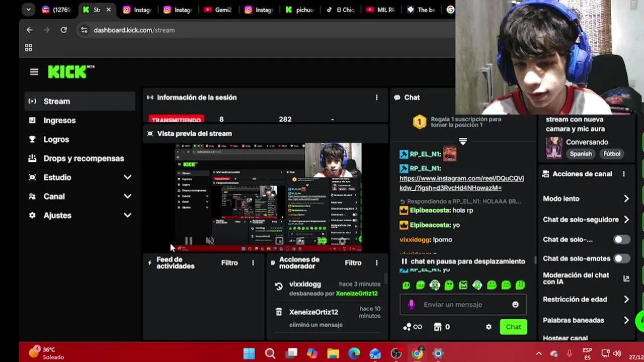Image resolution: width=644 pixels, height=362 pixels.
Task: Expand the Ajustes sidebar section
Action: pyautogui.click(x=79, y=215)
